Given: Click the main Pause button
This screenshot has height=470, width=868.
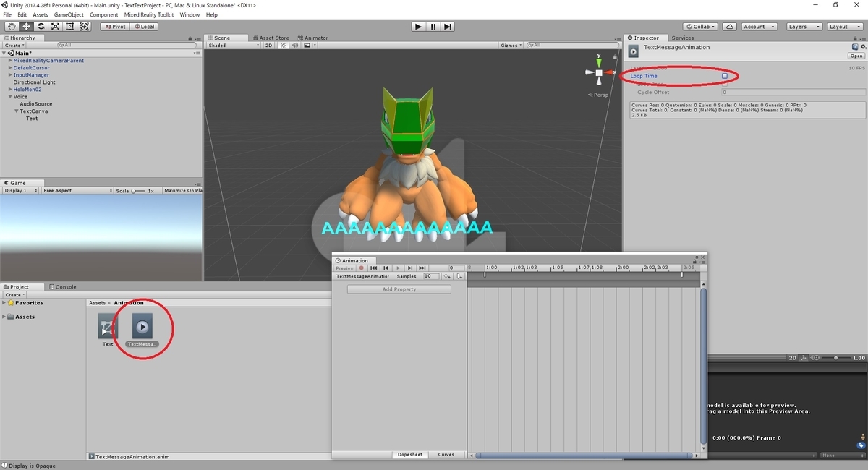Looking at the screenshot, I should [x=433, y=27].
